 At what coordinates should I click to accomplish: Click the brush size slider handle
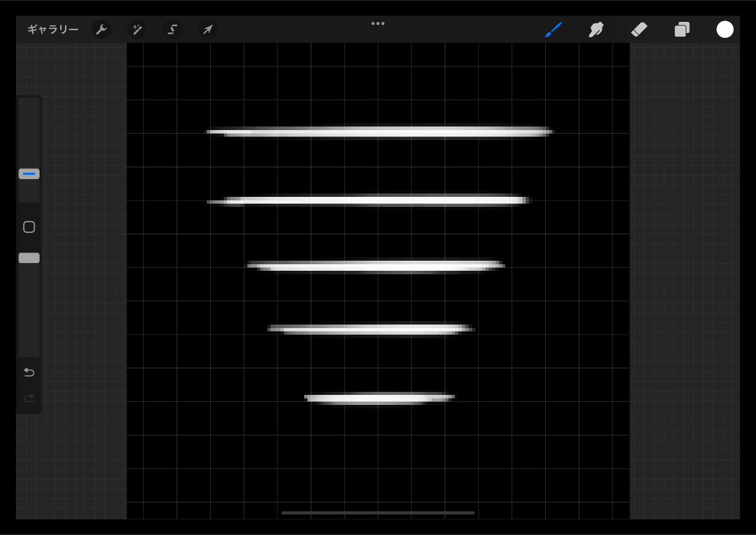pyautogui.click(x=29, y=174)
